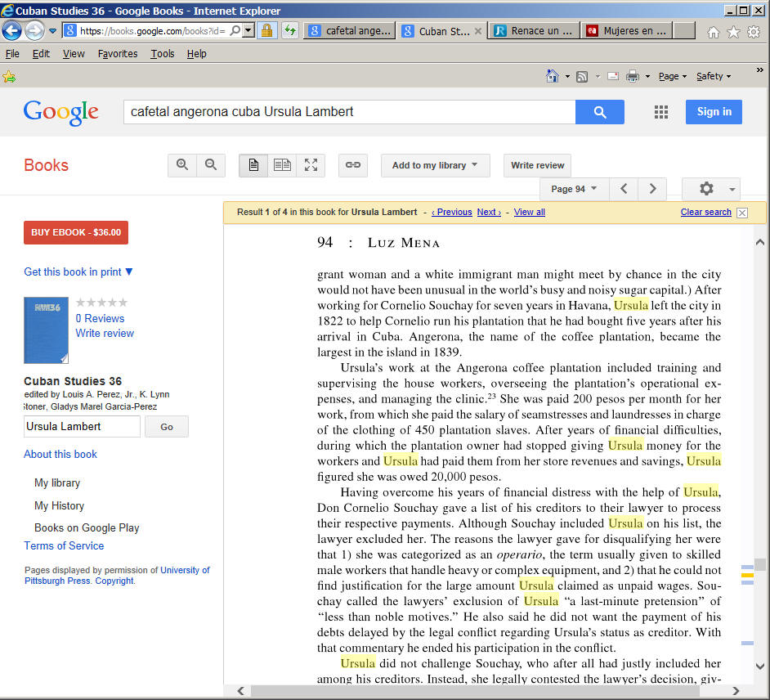Enter full screen book view
Screen dimensions: 770x700
point(311,165)
